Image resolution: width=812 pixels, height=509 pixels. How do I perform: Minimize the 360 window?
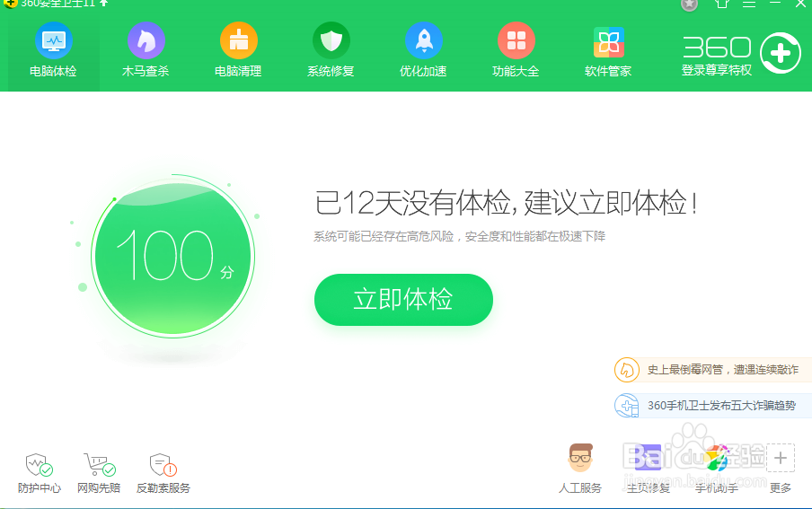775,4
